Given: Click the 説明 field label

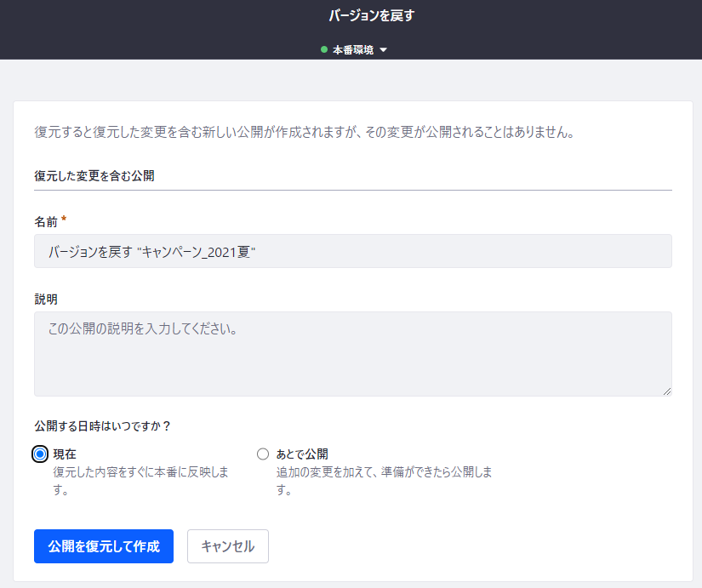Looking at the screenshot, I should (46, 299).
